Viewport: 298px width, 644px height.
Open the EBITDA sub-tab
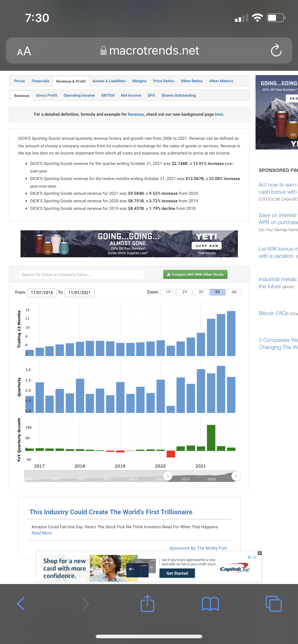pos(108,96)
